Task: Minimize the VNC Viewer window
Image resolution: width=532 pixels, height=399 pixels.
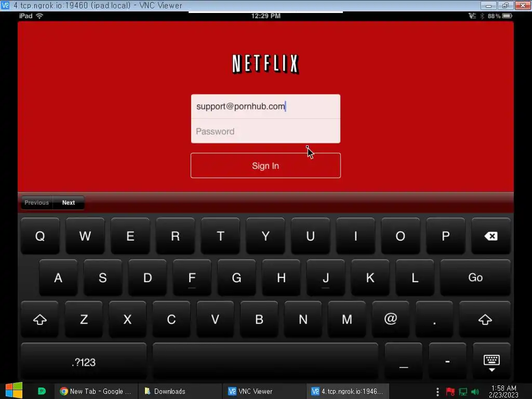Action: click(x=488, y=5)
